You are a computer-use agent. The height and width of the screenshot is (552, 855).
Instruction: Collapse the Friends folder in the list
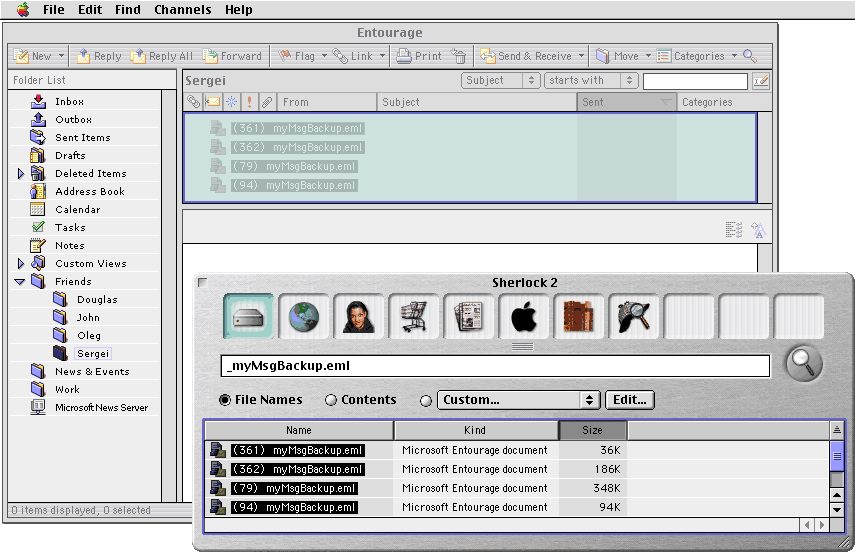pos(20,282)
